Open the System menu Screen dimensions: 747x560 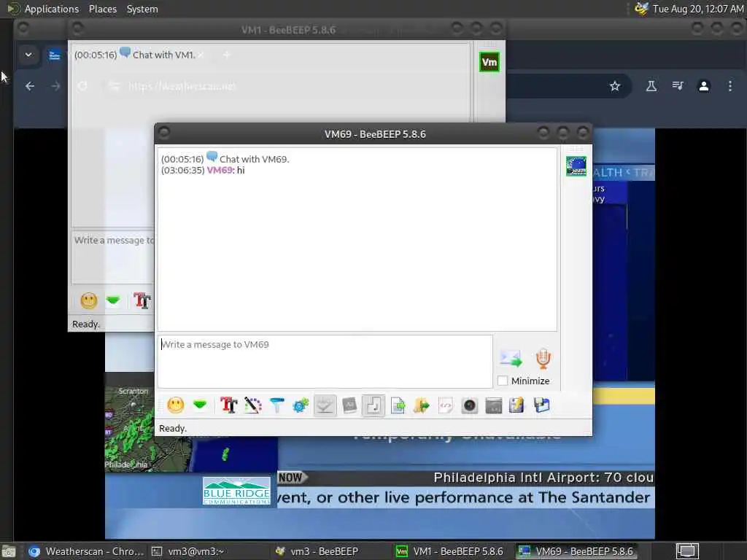(x=142, y=9)
